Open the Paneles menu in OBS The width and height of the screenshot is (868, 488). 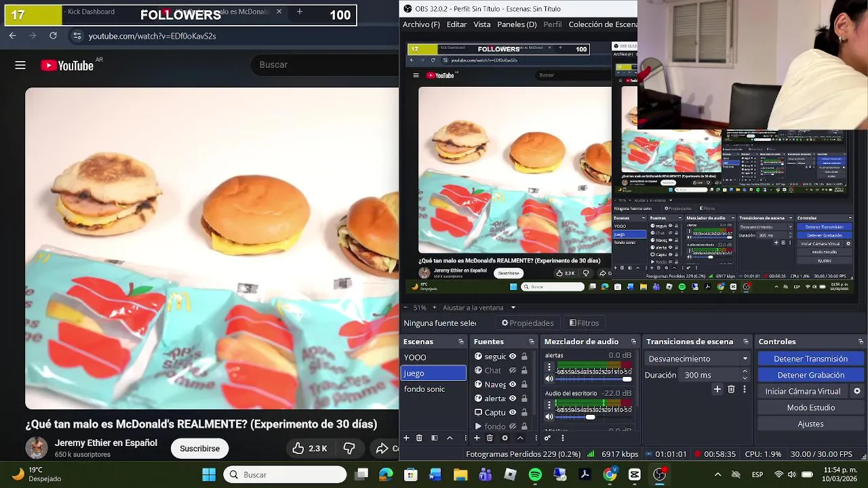[x=517, y=24]
